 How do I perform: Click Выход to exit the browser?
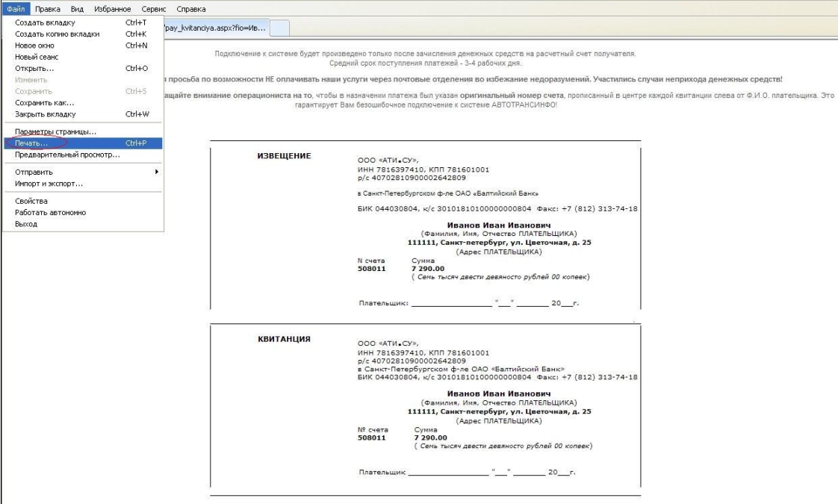[26, 224]
